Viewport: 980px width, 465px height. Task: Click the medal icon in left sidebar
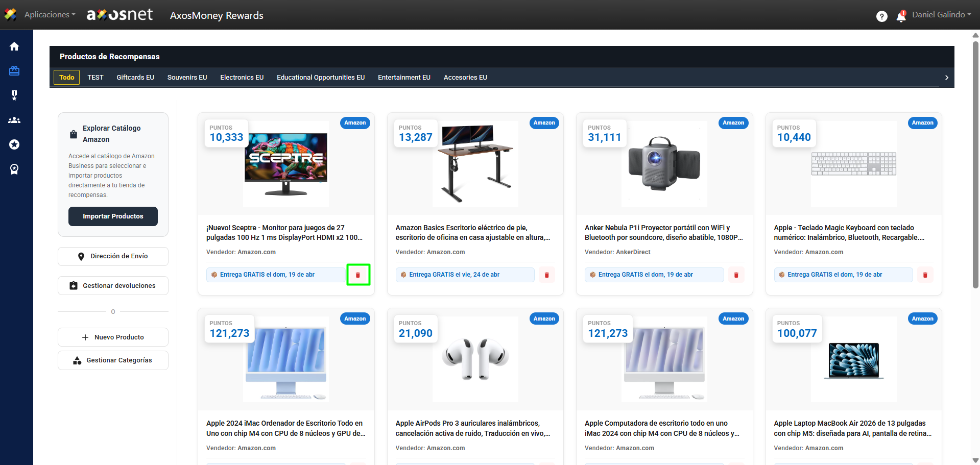click(14, 95)
